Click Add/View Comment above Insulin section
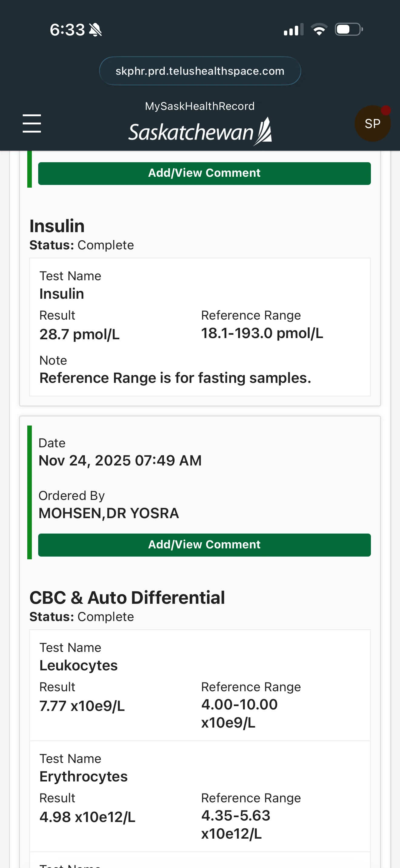The height and width of the screenshot is (868, 400). 204,173
